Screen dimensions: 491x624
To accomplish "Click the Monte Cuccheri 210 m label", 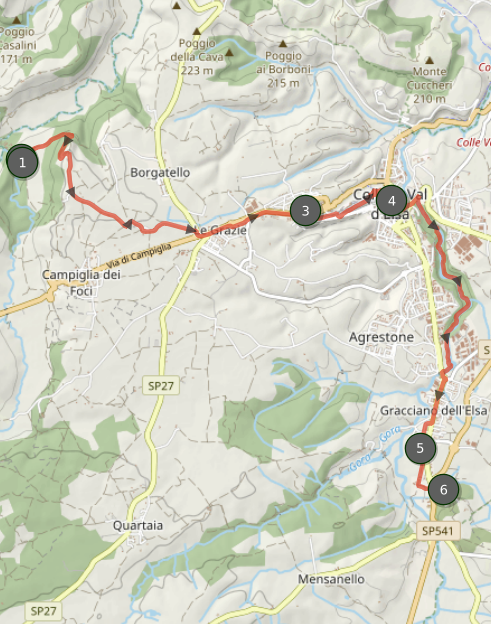I will tap(429, 85).
